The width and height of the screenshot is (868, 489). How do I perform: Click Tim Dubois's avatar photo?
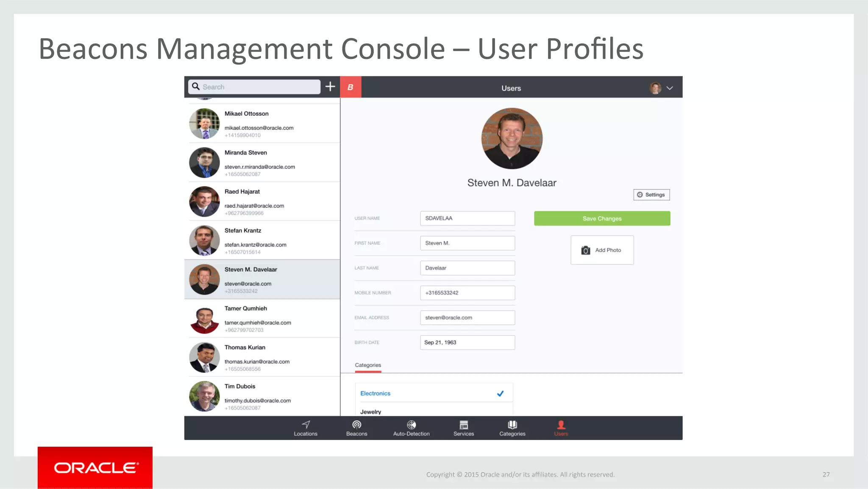click(204, 397)
